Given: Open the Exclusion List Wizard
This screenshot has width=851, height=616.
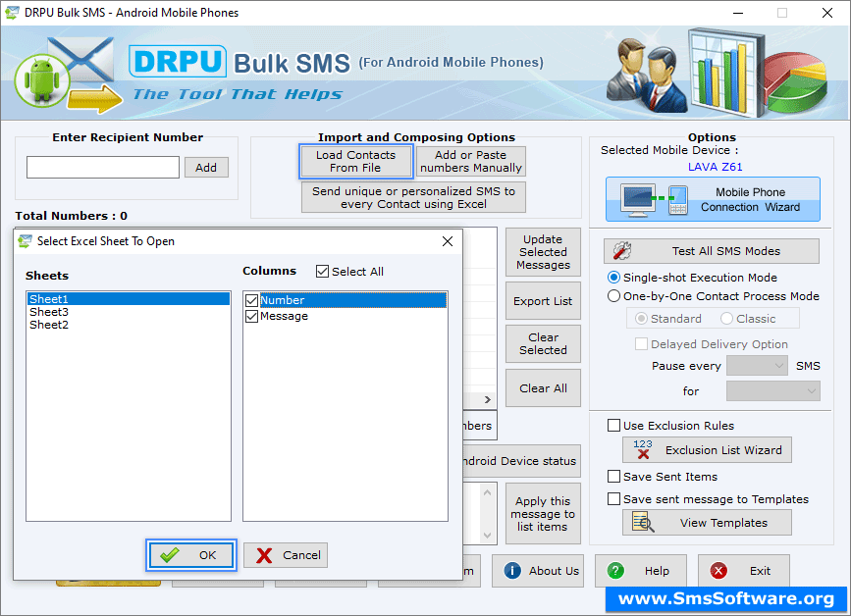Looking at the screenshot, I should (x=707, y=449).
